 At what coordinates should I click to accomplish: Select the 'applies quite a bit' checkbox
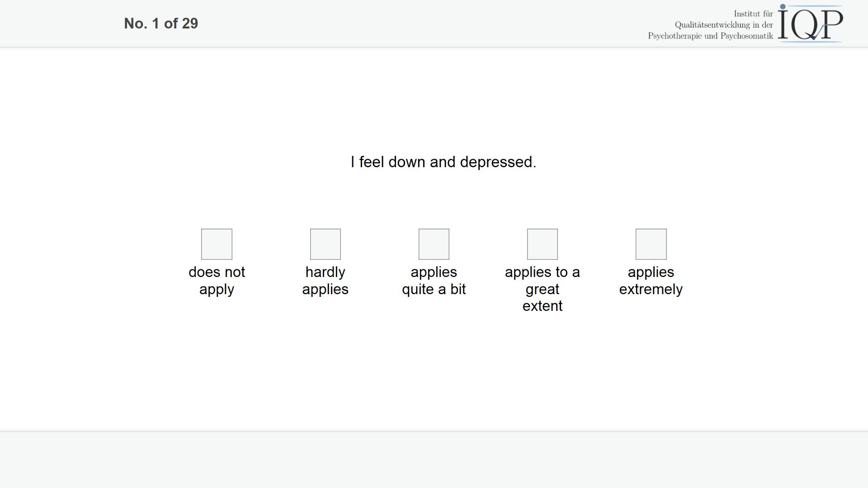click(x=434, y=244)
